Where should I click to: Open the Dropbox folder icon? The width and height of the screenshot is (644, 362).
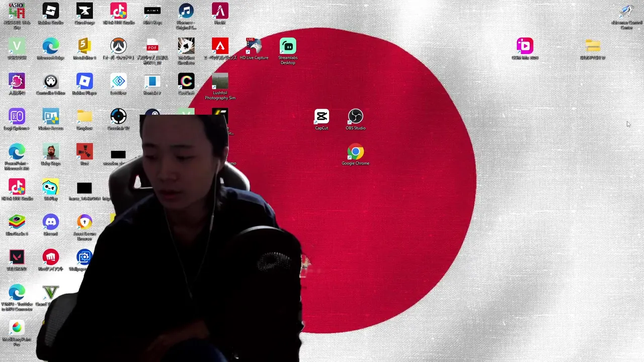coord(85,120)
